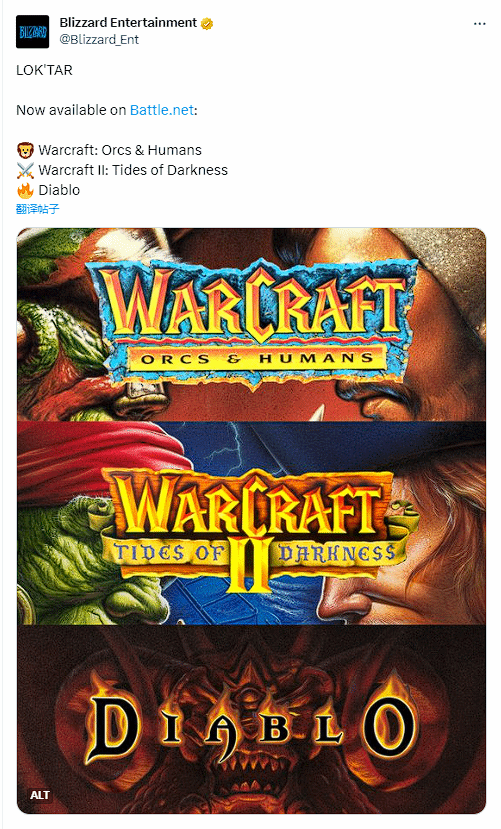Click the ORCS & HUMANS subtitle plaque

(256, 360)
